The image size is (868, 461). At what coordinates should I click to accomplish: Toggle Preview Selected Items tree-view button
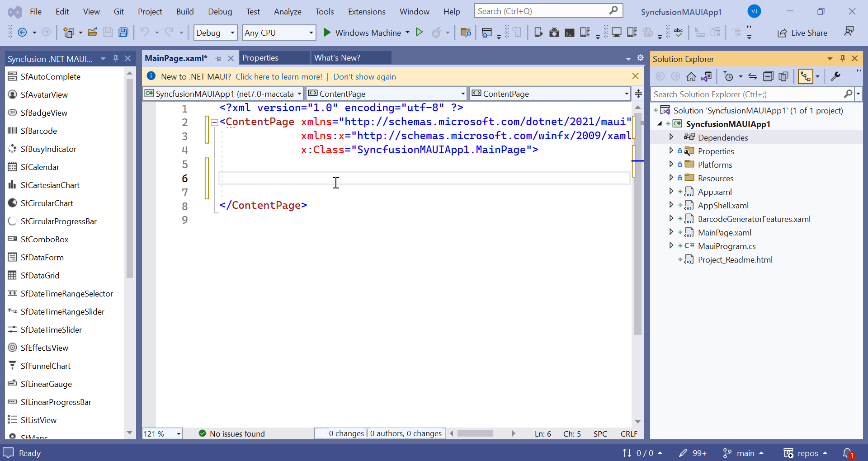[806, 76]
